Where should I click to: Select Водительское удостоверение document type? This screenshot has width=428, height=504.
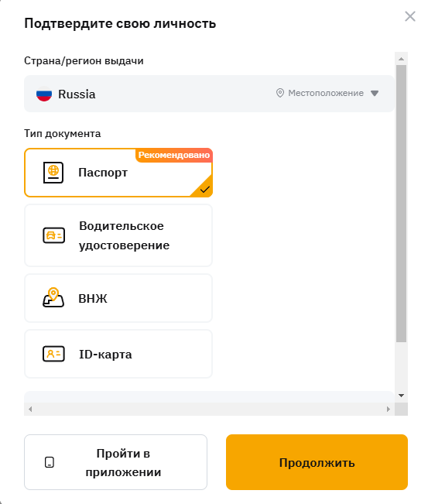click(x=118, y=235)
